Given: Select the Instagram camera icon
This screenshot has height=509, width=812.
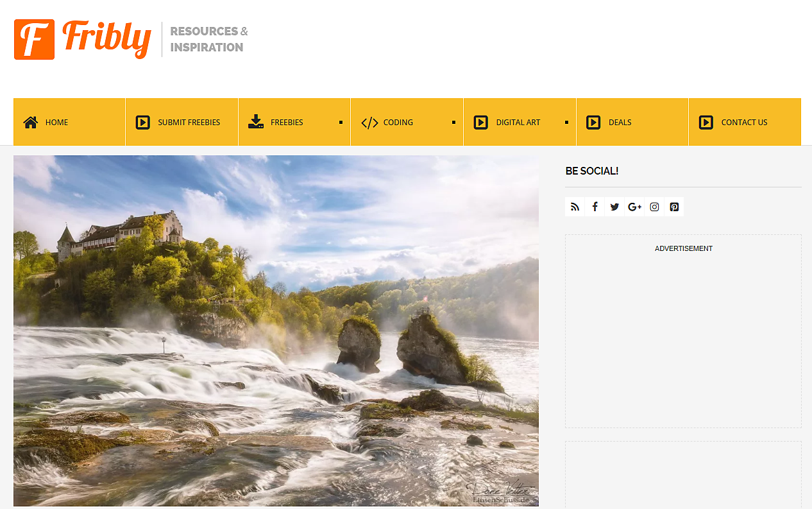Looking at the screenshot, I should 654,206.
